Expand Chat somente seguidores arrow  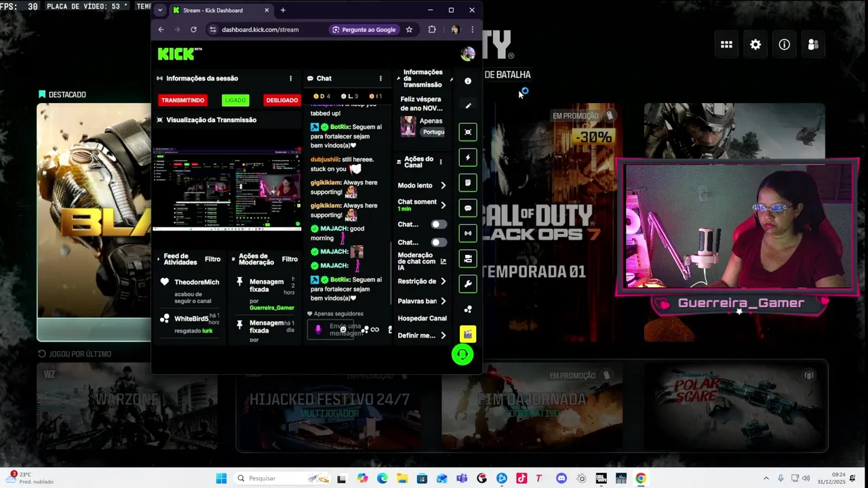[443, 205]
